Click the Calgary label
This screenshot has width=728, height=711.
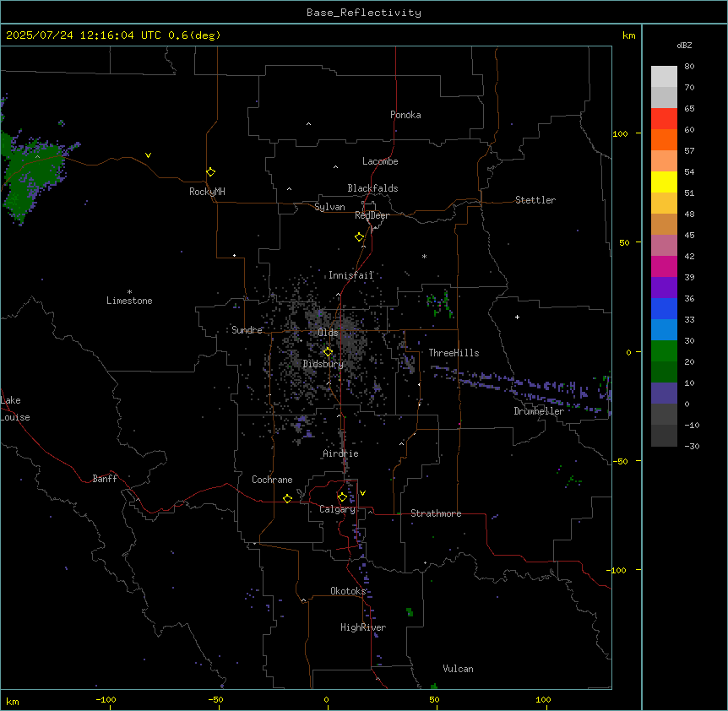click(x=337, y=509)
